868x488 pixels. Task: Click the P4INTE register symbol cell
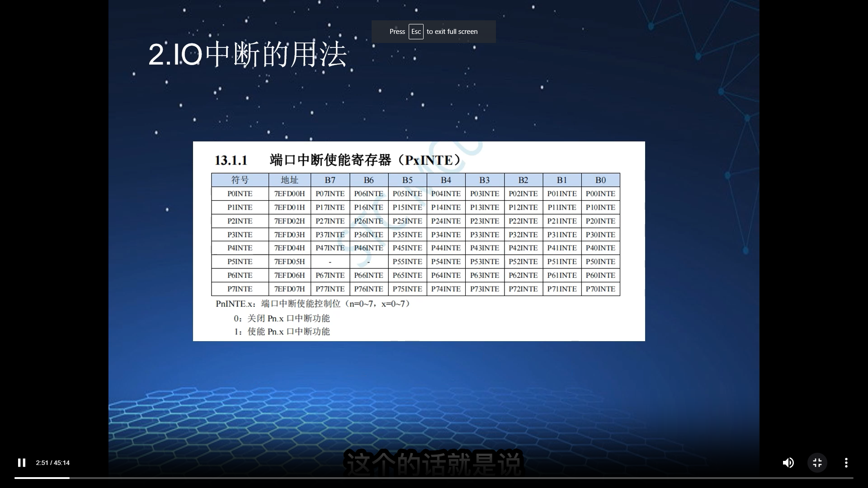[x=240, y=248]
